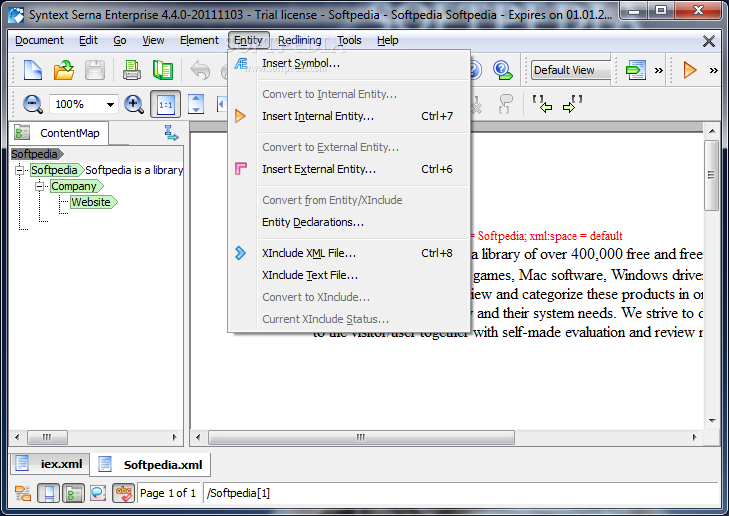Screen dimensions: 729x516
Task: Click the /Softpedia[1] XPath location field
Action: click(x=460, y=493)
